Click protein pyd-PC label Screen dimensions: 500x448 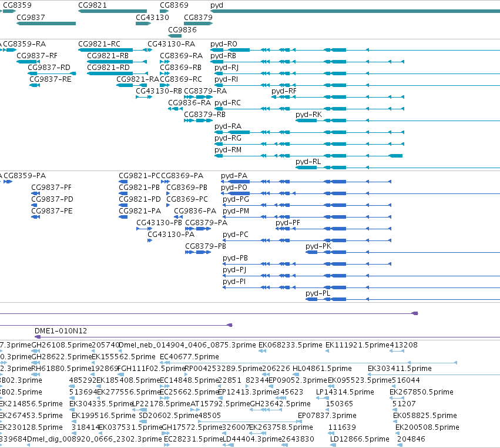[x=236, y=235]
